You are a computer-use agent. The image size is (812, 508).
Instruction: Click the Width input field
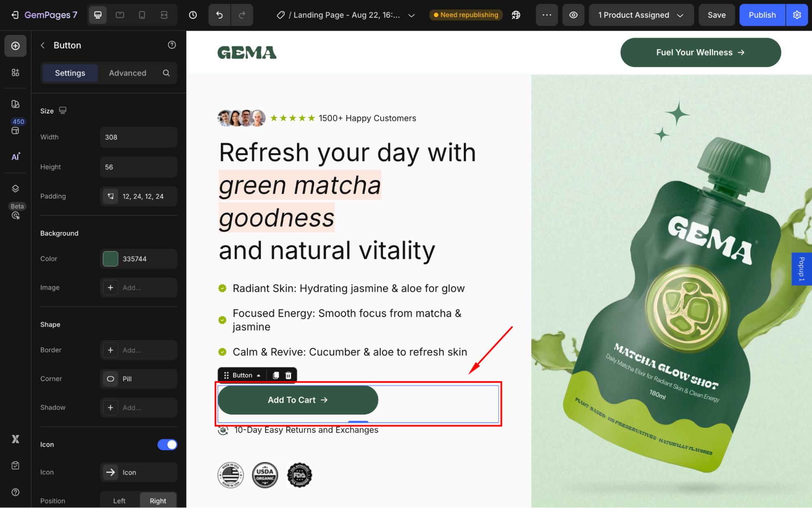pos(138,137)
